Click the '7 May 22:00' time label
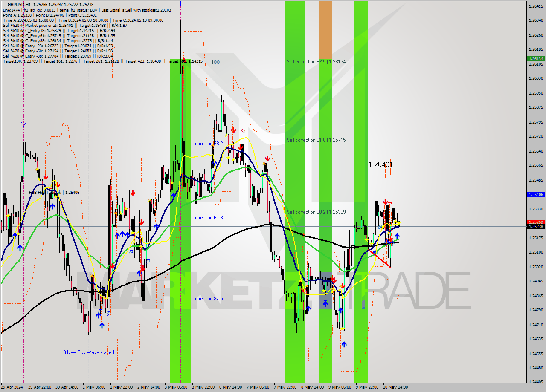546x392 pixels. (x=285, y=387)
